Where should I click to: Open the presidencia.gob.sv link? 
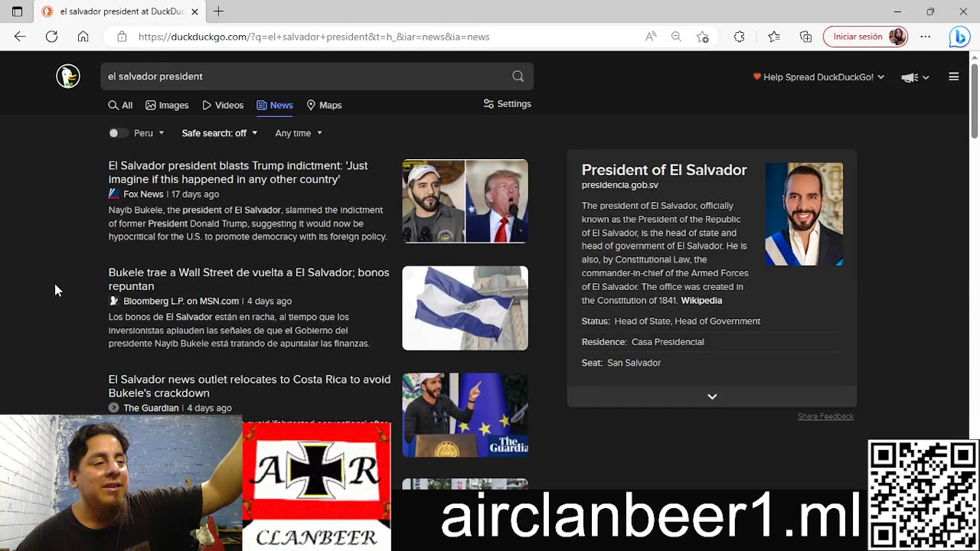tap(620, 185)
